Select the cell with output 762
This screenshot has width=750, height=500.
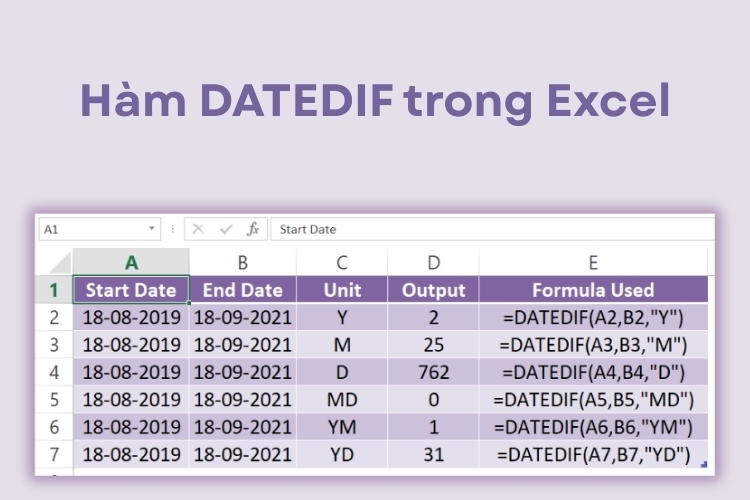pos(433,372)
